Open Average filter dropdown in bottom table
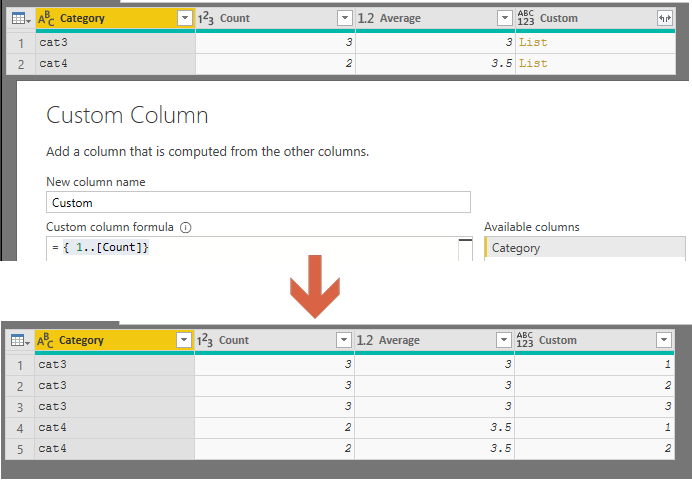 pyautogui.click(x=504, y=340)
